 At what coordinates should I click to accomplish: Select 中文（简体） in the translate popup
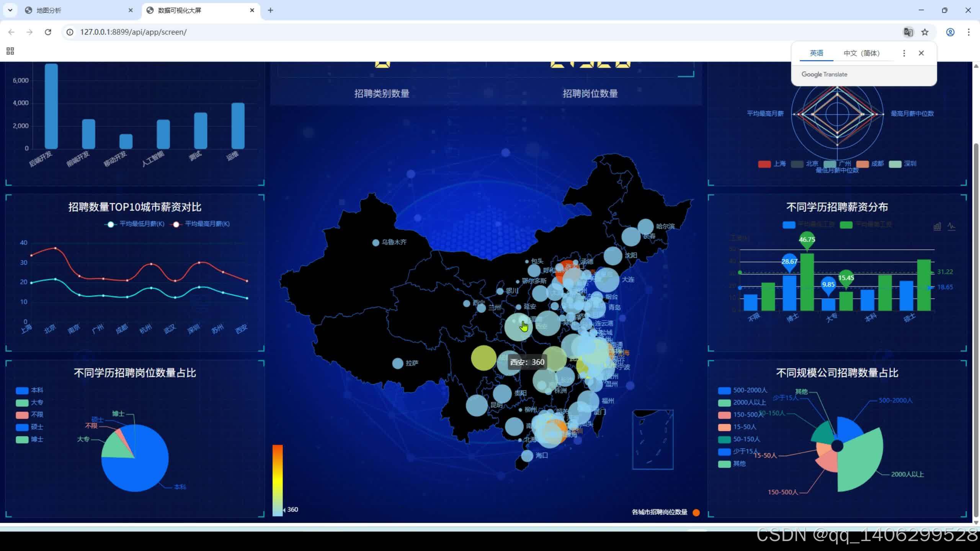click(x=862, y=53)
